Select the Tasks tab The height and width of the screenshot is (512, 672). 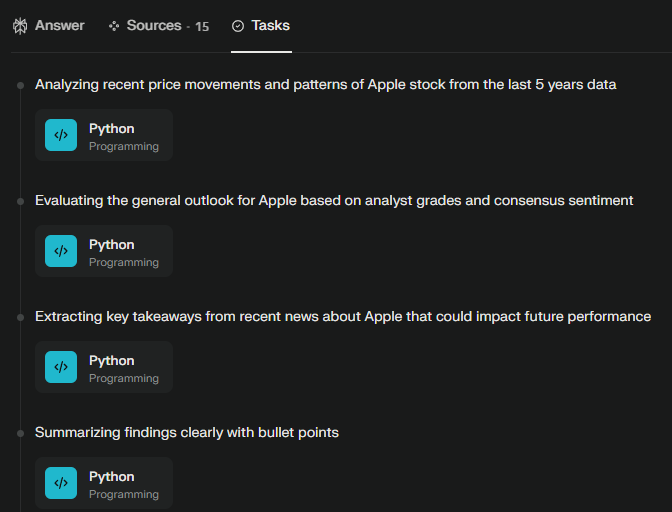click(261, 26)
